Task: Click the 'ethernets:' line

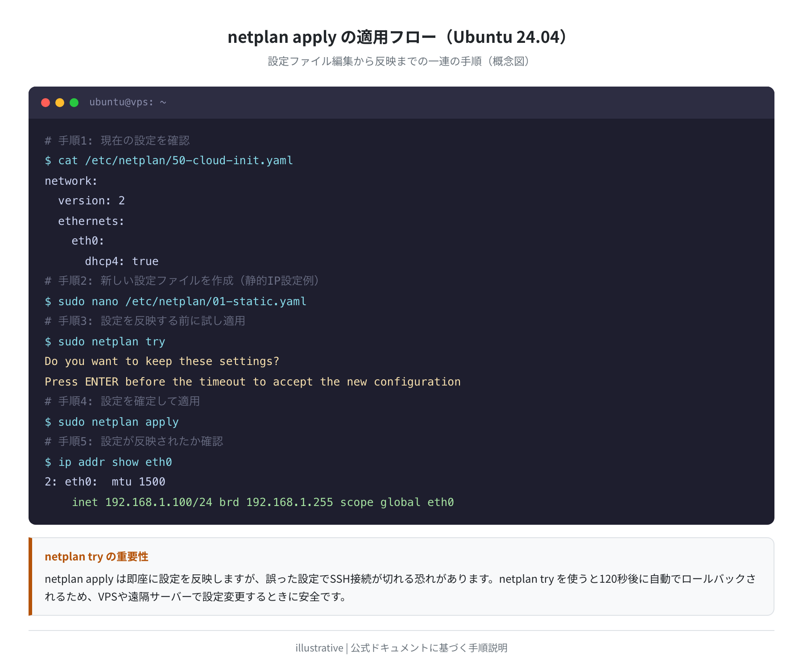Action: pyautogui.click(x=91, y=221)
